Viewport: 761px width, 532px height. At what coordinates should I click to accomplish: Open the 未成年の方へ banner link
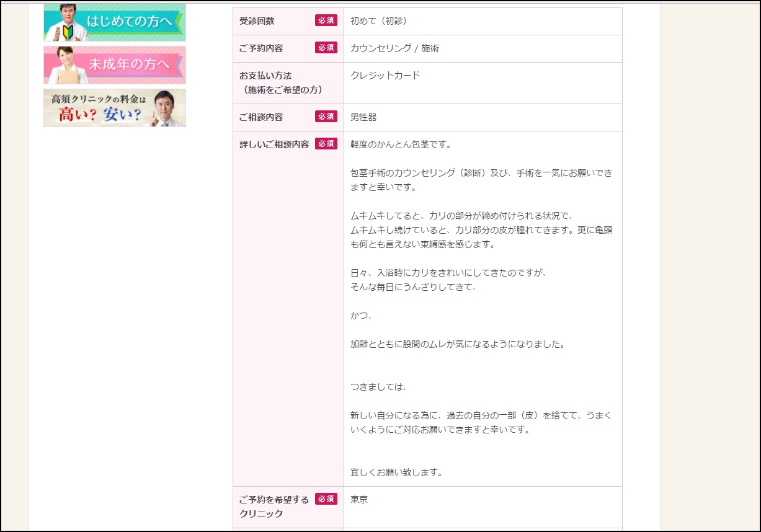tap(115, 64)
